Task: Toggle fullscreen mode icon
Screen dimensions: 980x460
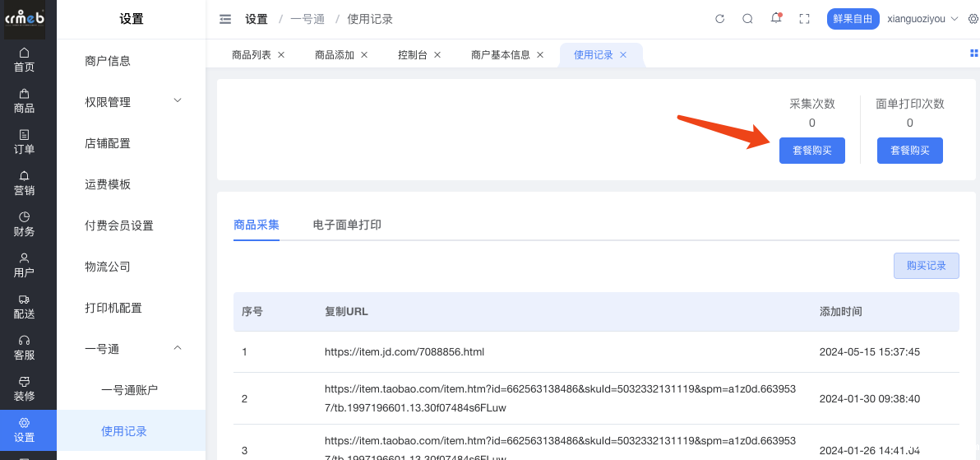Action: tap(805, 19)
